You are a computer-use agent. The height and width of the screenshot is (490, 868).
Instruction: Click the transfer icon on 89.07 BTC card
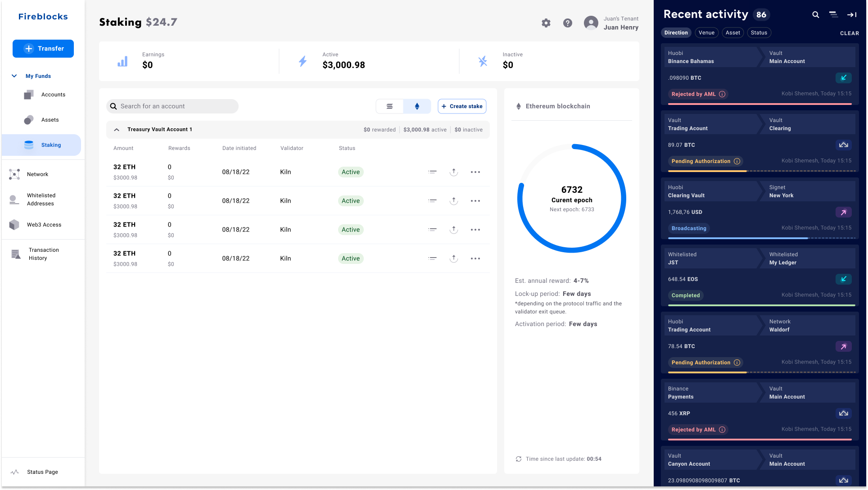click(844, 145)
